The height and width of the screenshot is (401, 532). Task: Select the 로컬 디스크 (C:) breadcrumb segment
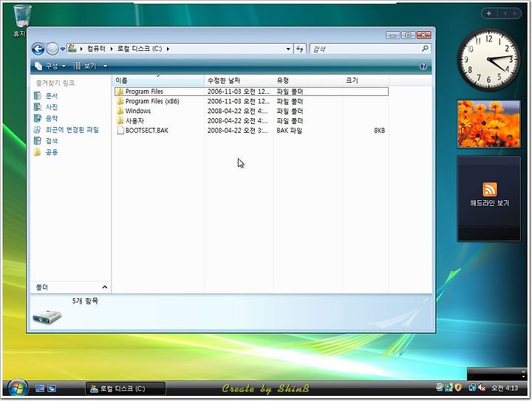[x=140, y=49]
